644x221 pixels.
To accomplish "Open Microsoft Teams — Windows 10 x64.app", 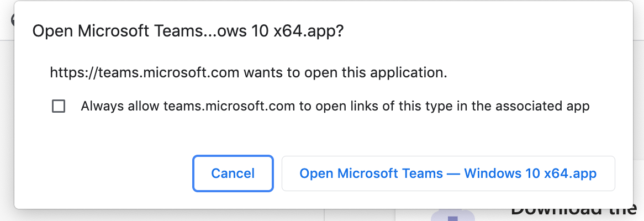I will [x=448, y=173].
